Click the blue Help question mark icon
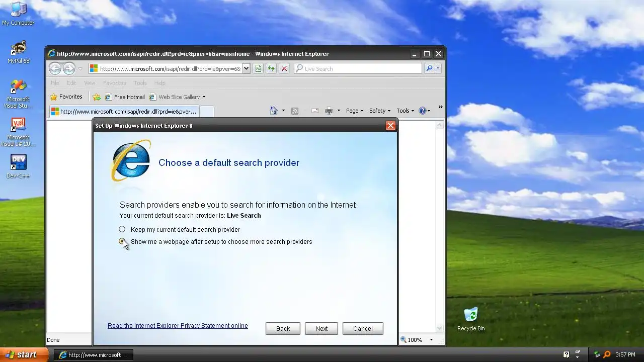The height and width of the screenshot is (362, 644). [422, 111]
